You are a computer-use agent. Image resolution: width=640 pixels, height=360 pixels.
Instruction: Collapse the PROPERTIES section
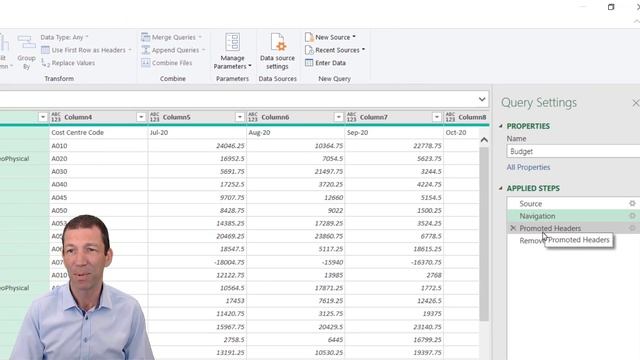pos(501,126)
